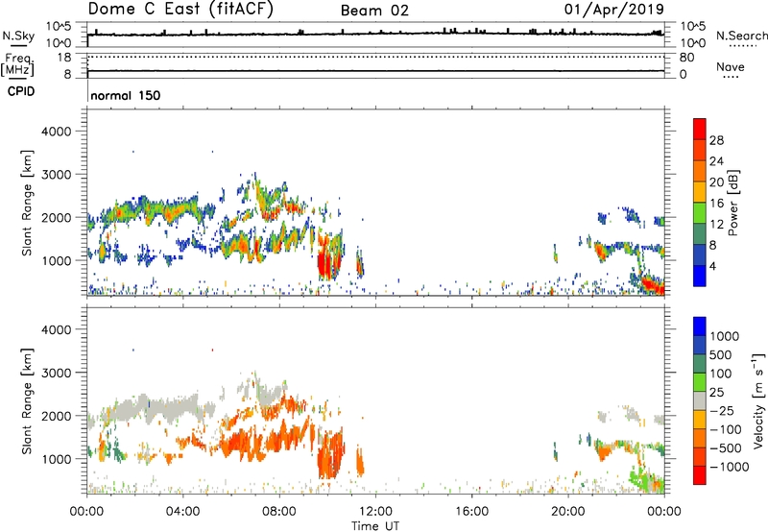Click the 'normal 150' CPID text
The height and width of the screenshot is (532, 768).
[126, 95]
